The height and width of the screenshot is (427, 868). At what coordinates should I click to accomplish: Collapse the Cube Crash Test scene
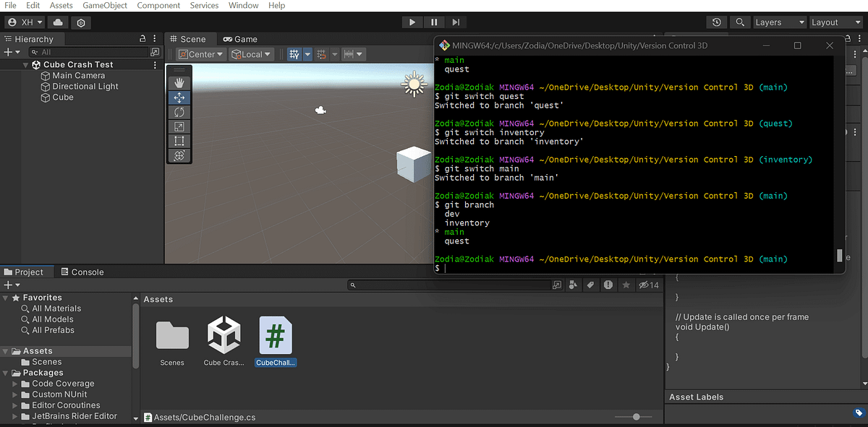[26, 64]
